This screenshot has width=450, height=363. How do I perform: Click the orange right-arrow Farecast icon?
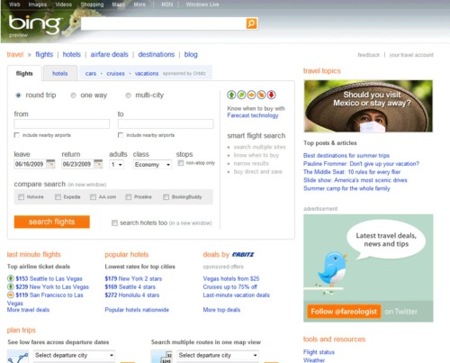pos(251,95)
